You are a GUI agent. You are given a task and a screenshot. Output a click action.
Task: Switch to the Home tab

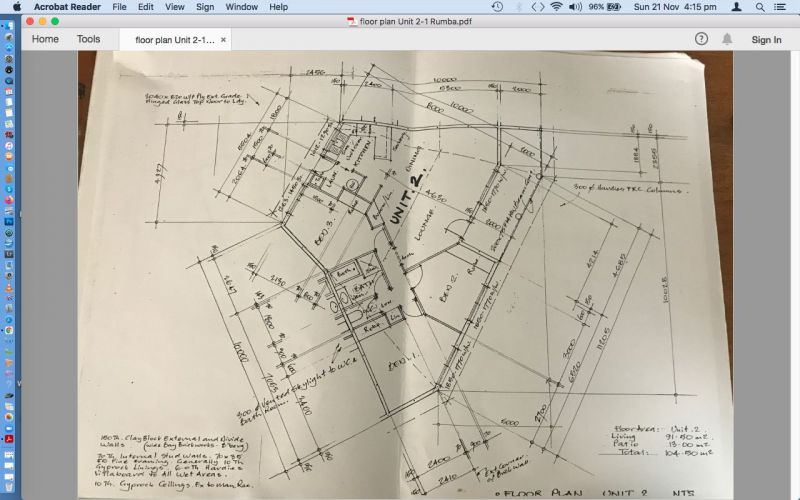(45, 40)
